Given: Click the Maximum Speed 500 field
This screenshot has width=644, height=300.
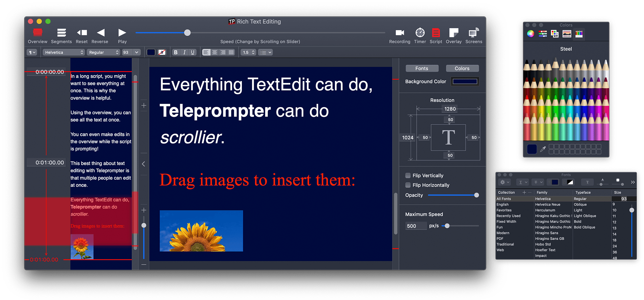Looking at the screenshot, I should tap(416, 226).
